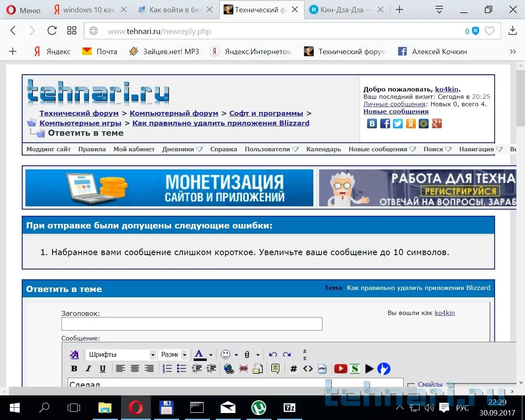Open Правила in the forum navigation bar

pyautogui.click(x=92, y=149)
